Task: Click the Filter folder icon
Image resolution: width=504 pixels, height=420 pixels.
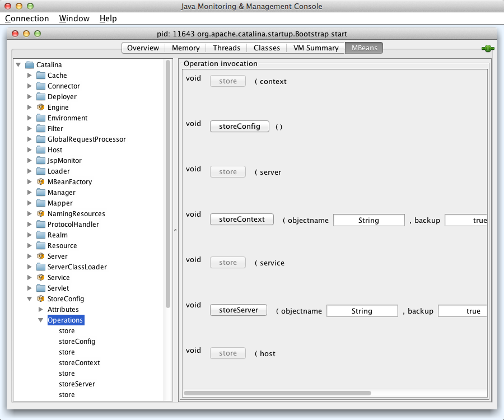Action: coord(41,129)
